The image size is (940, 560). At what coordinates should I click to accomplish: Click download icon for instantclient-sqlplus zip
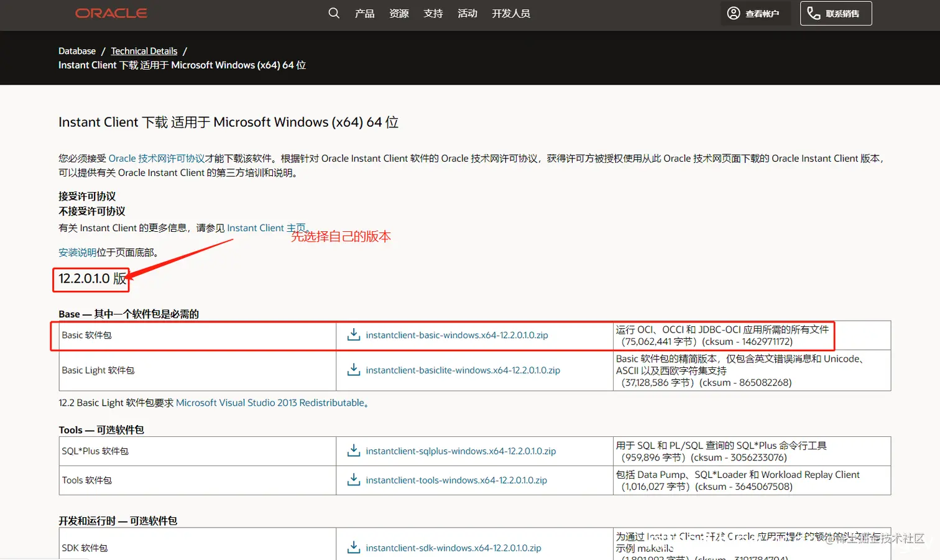click(354, 451)
